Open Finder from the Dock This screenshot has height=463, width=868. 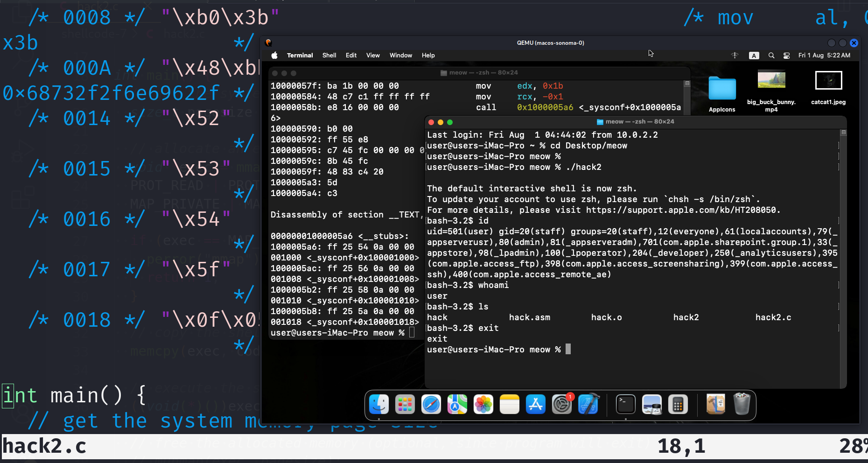click(x=378, y=404)
